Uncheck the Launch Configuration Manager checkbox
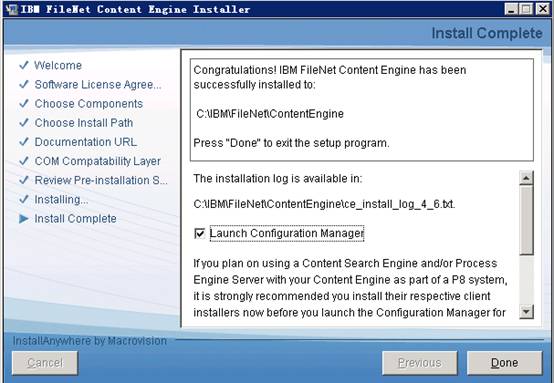The height and width of the screenshot is (383, 554). 200,234
